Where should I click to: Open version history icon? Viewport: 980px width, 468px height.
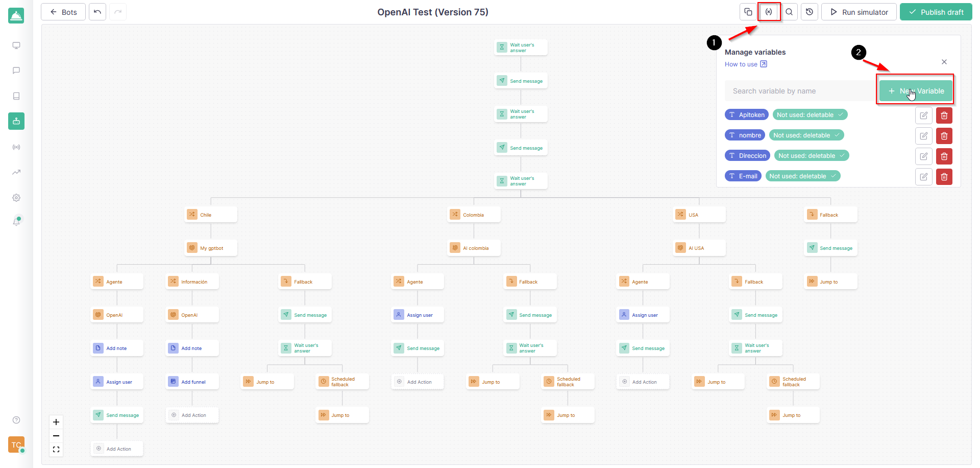810,12
